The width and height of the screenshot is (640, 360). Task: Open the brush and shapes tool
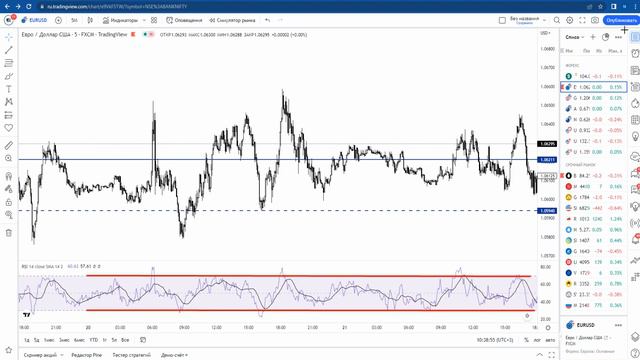[9, 76]
